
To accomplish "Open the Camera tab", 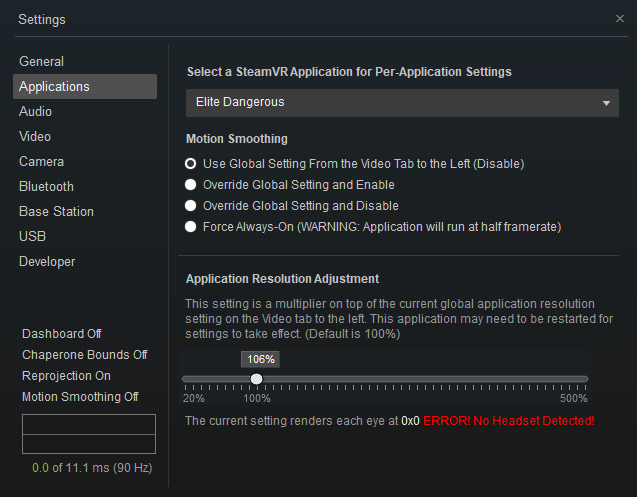I will pos(41,162).
